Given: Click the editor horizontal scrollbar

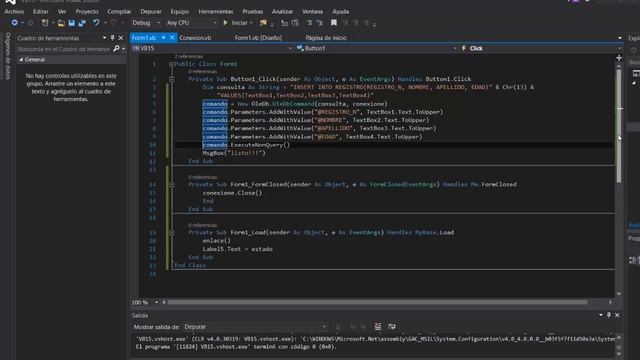Looking at the screenshot, I should [378, 302].
